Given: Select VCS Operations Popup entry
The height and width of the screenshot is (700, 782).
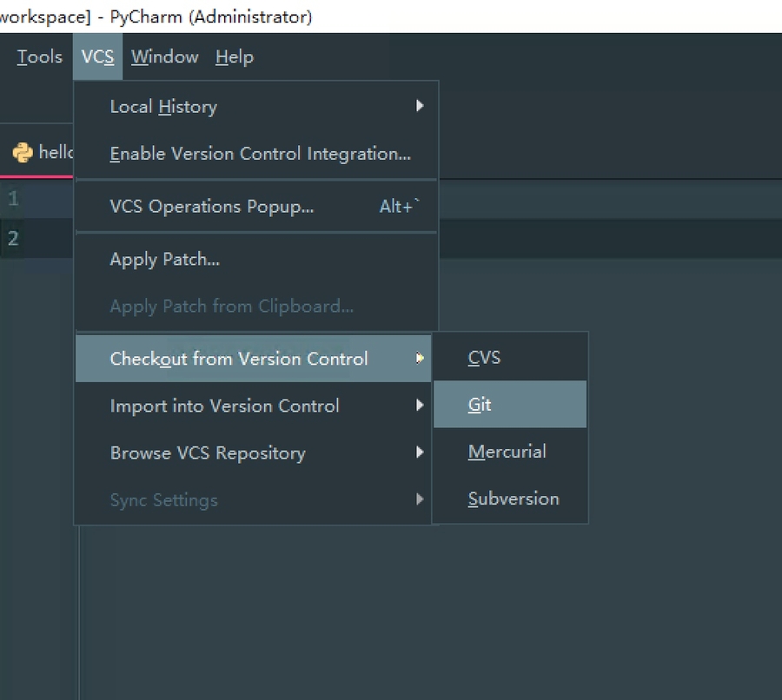Looking at the screenshot, I should point(212,207).
